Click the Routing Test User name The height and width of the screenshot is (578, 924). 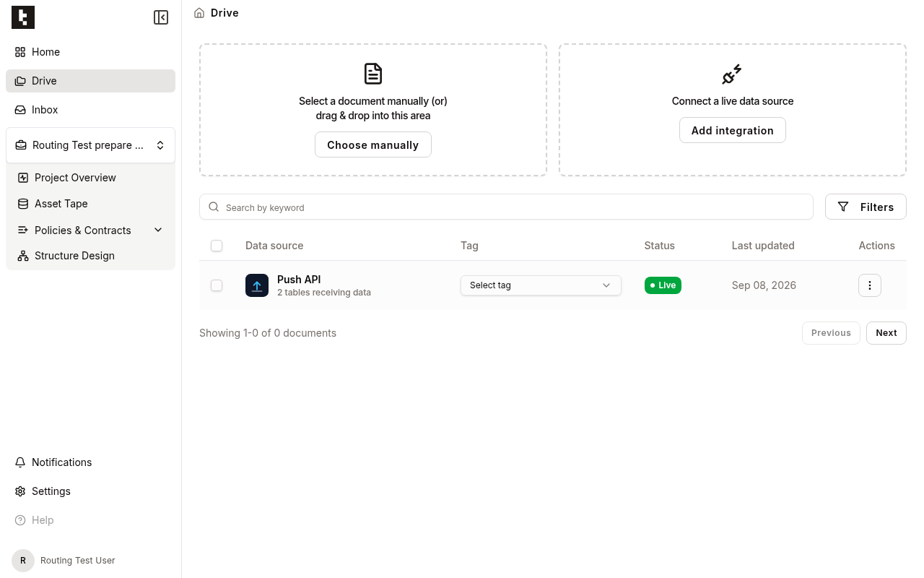coord(78,561)
